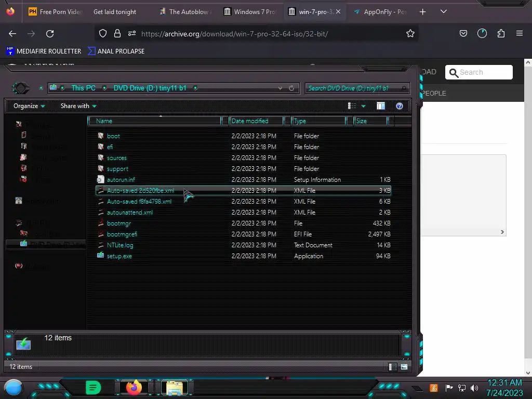
Task: Sort by the Type column
Action: click(x=318, y=121)
